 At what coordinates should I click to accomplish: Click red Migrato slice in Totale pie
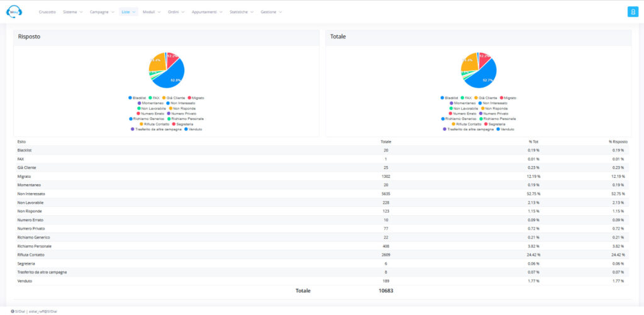484,58
